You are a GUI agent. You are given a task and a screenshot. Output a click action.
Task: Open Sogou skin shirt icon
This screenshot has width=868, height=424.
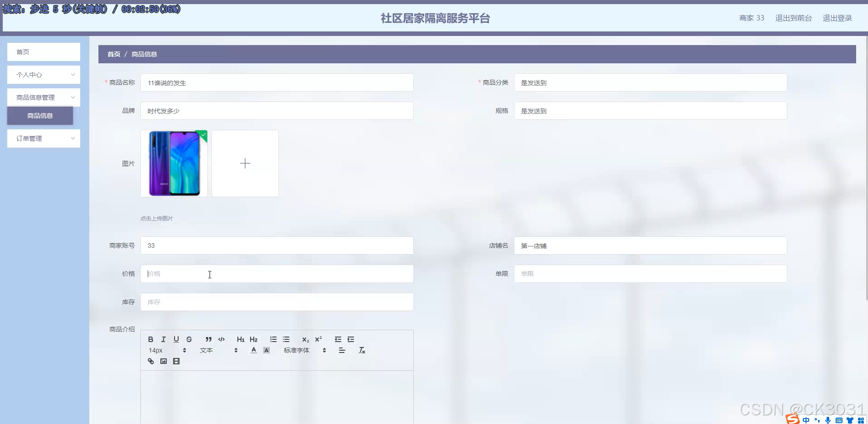point(850,420)
